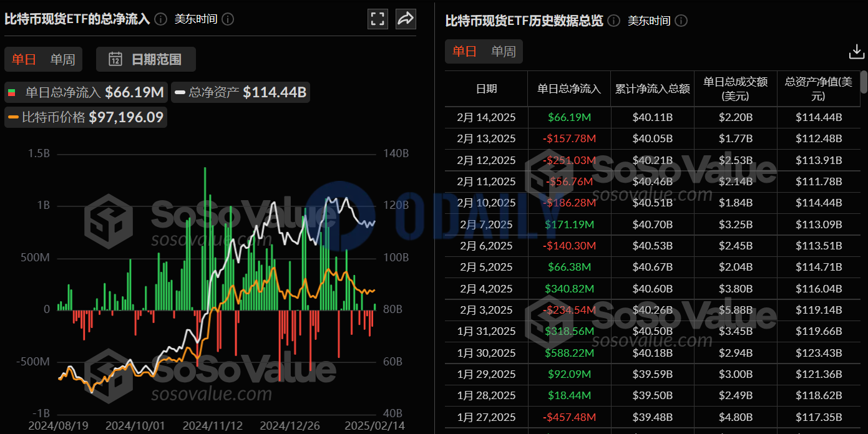
Task: Switch history table to 单周
Action: point(503,51)
